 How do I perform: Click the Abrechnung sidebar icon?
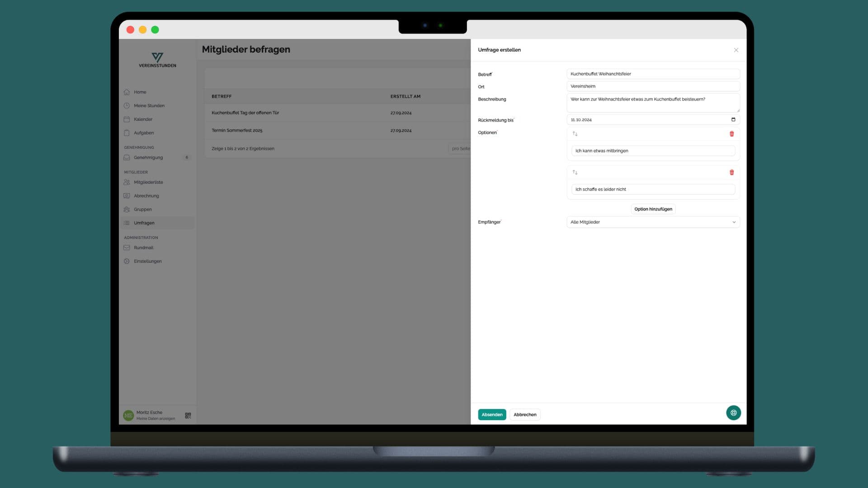(127, 196)
